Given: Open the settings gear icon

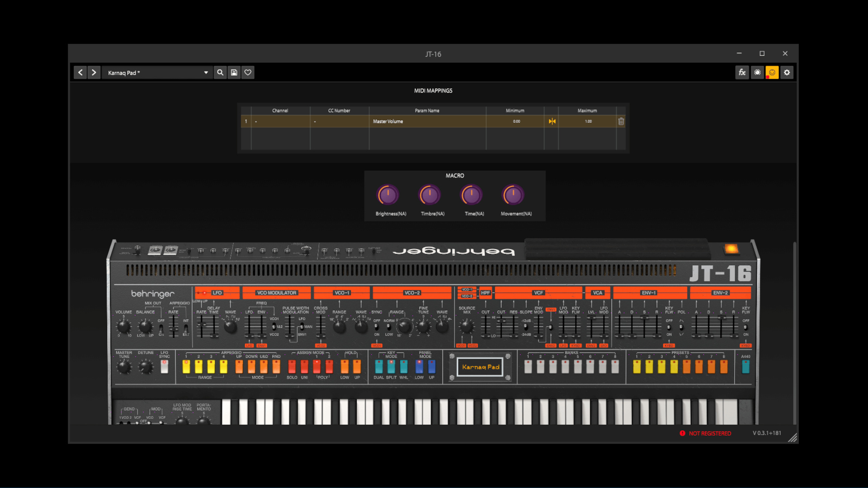Looking at the screenshot, I should pos(787,72).
